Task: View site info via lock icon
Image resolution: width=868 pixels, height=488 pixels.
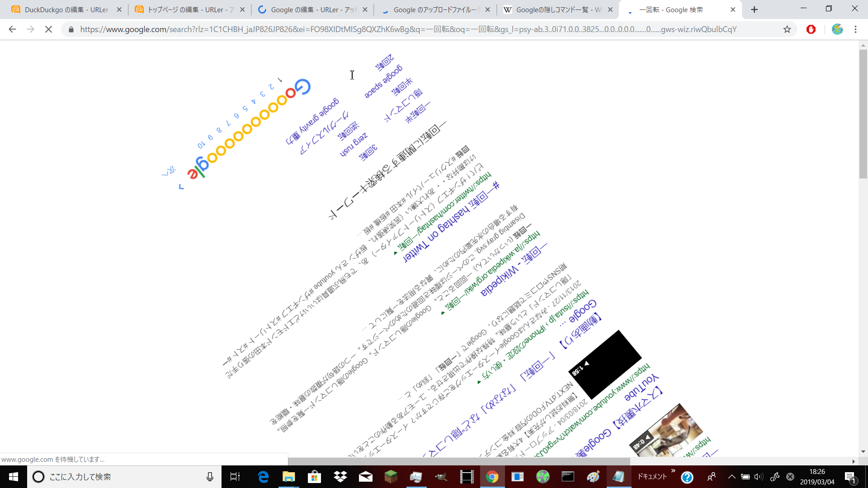Action: tap(71, 29)
